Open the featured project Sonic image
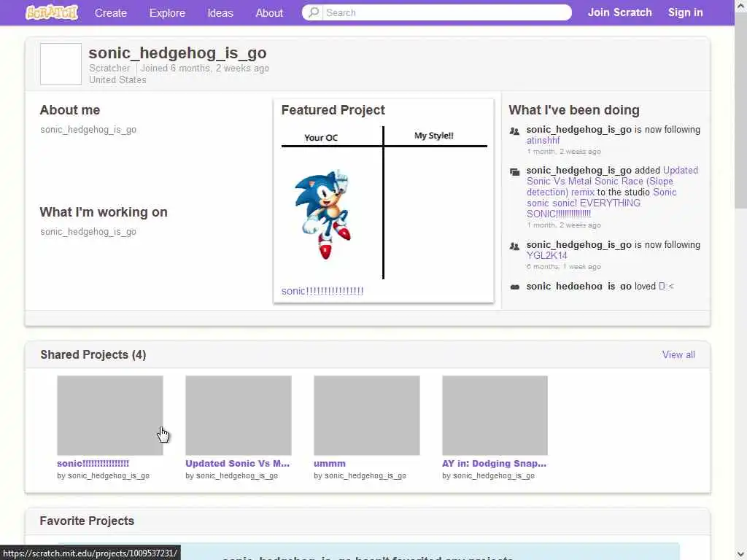This screenshot has width=747, height=560. [384, 203]
